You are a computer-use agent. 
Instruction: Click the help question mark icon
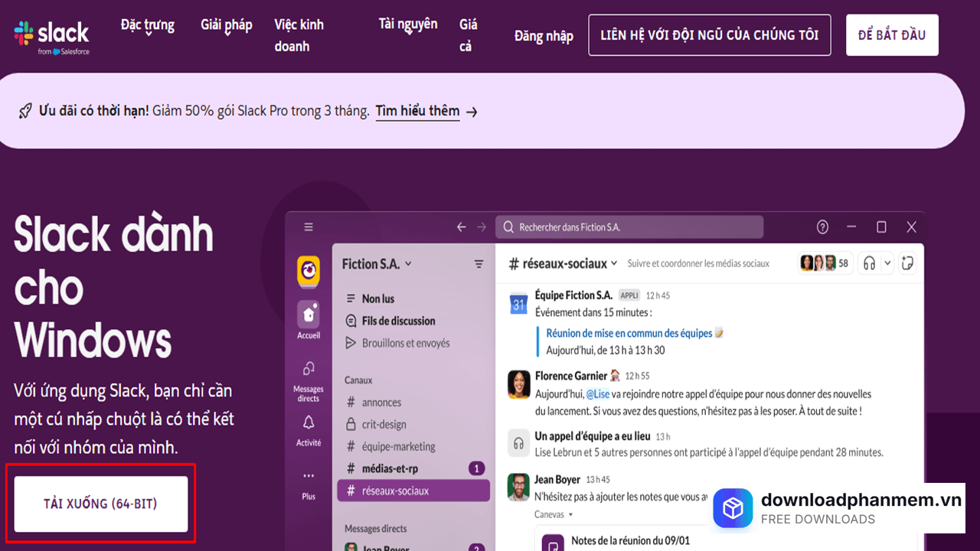[x=822, y=227]
